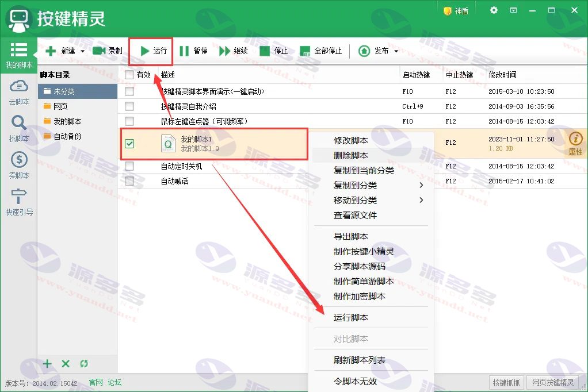Screen dimensions: 588x392
Task: Open the 官网 official site link
Action: click(96, 383)
